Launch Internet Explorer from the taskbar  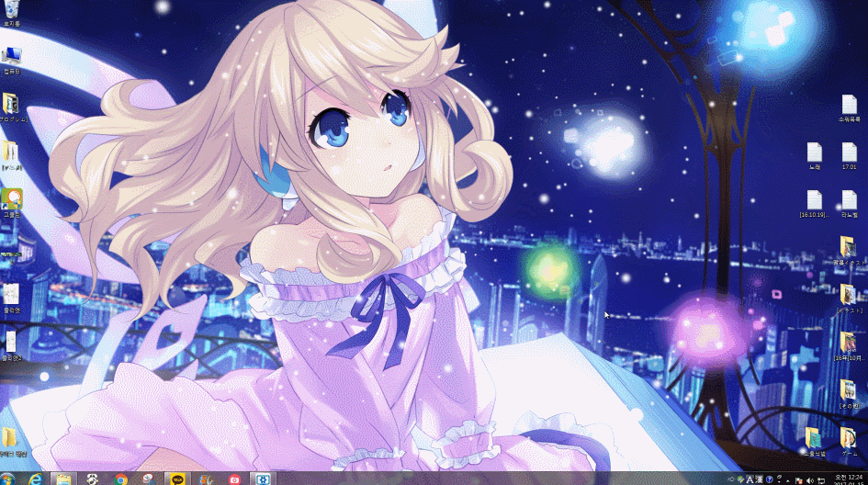[x=36, y=479]
